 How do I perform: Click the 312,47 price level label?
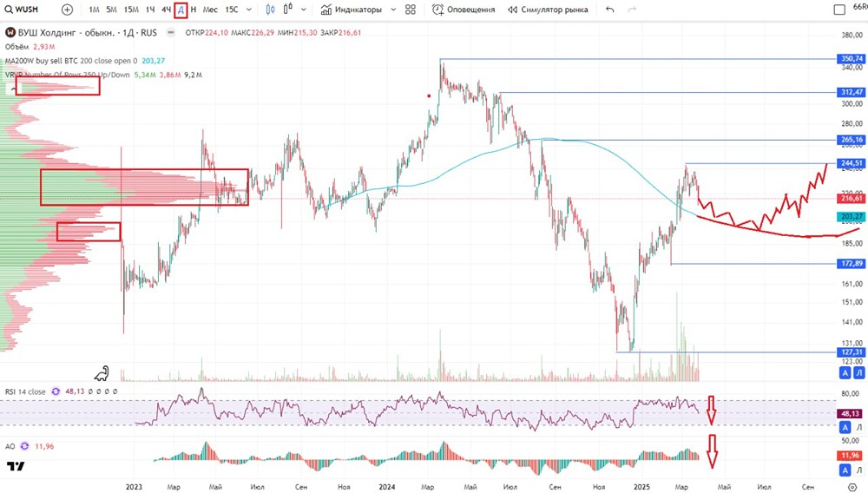(851, 92)
